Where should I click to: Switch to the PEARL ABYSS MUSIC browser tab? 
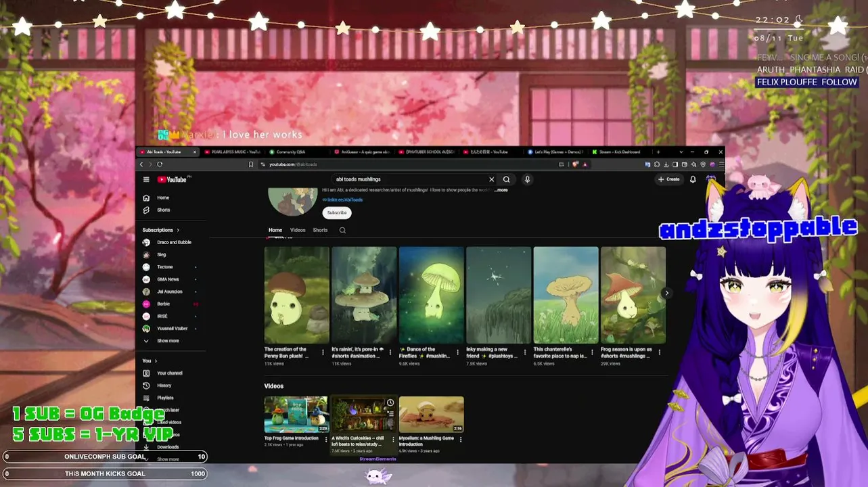tap(232, 152)
